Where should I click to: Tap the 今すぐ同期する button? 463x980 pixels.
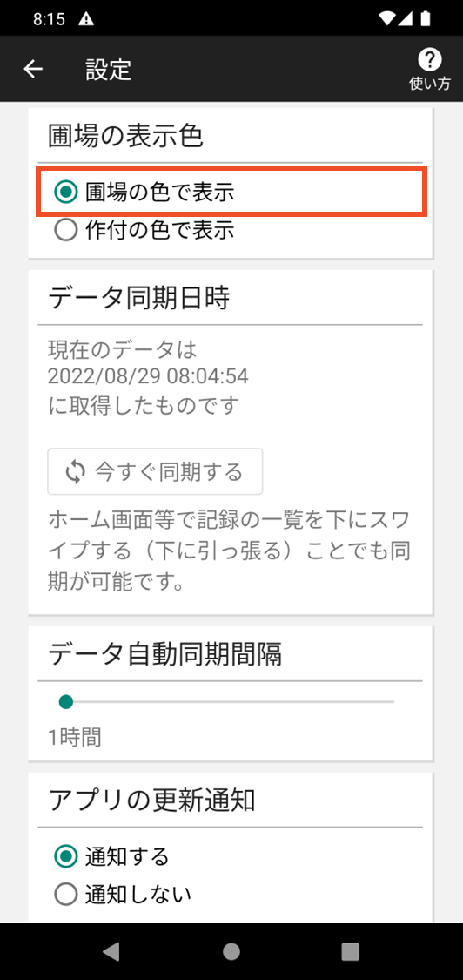coord(155,471)
